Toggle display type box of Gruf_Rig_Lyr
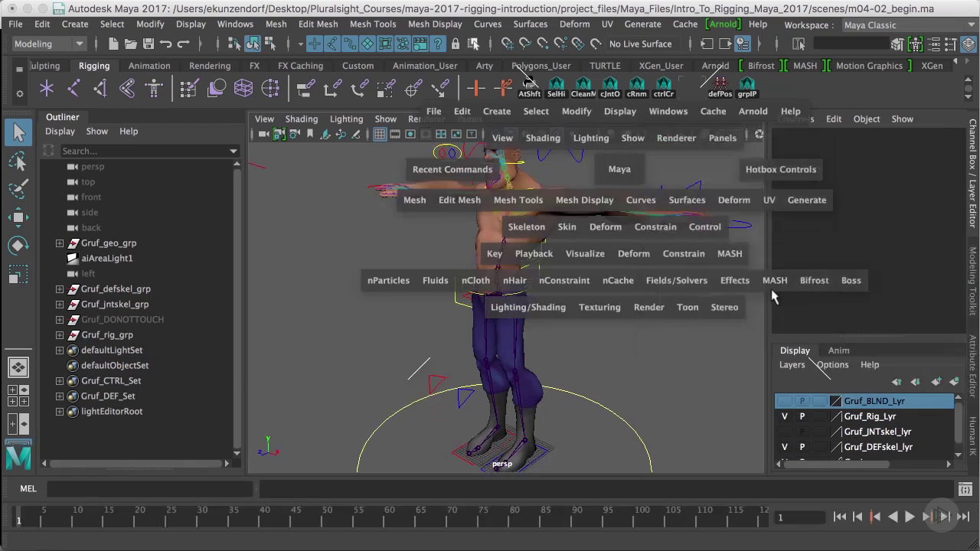Screen dimensions: 980x551 820,416
